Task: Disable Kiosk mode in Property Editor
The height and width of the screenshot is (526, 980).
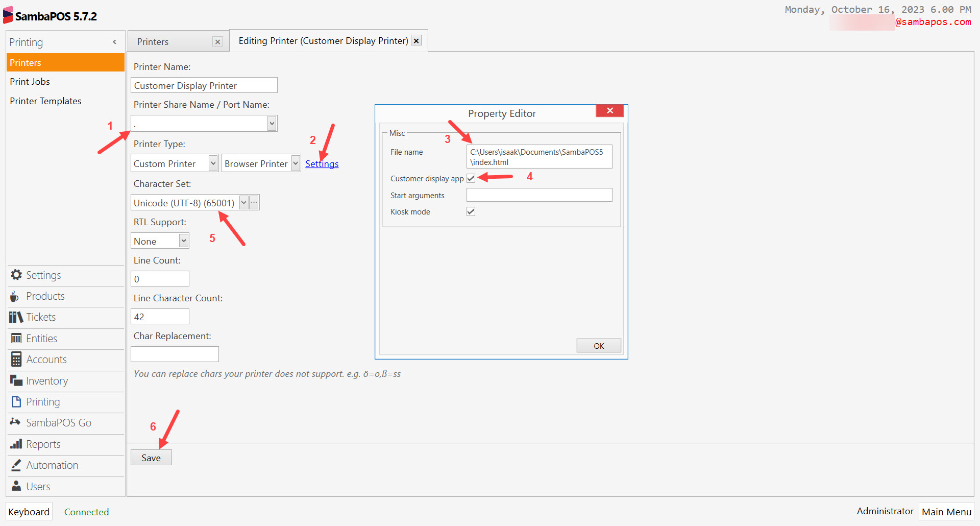Action: pos(471,211)
